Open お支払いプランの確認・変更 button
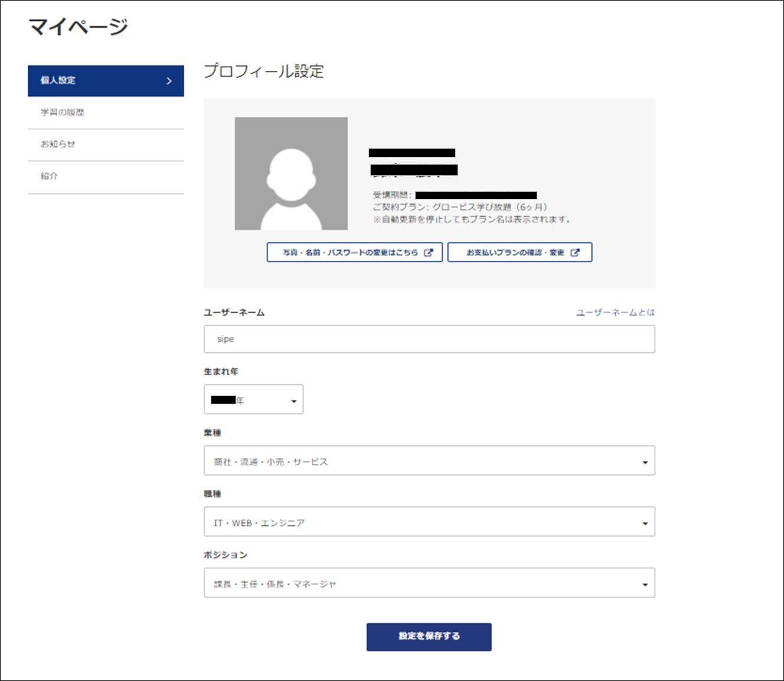This screenshot has height=681, width=784. pos(515,253)
